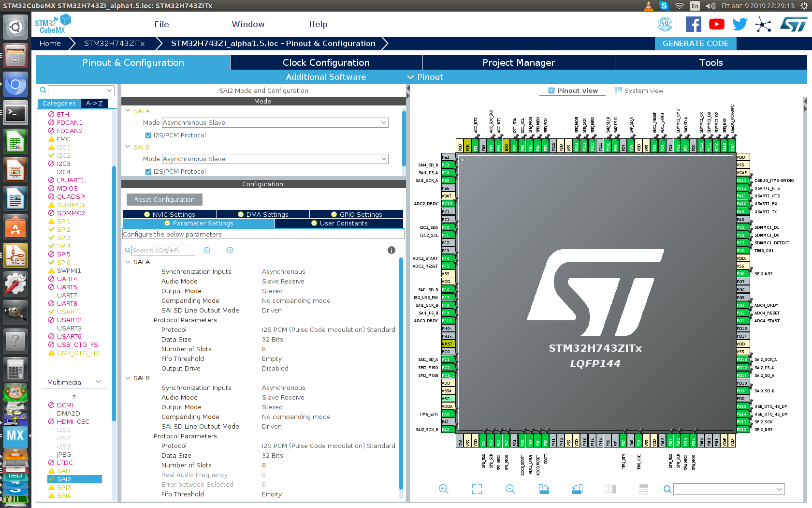Viewport: 812px width, 508px height.
Task: Open LibreOffice Impress from the launcher
Action: tap(15, 170)
